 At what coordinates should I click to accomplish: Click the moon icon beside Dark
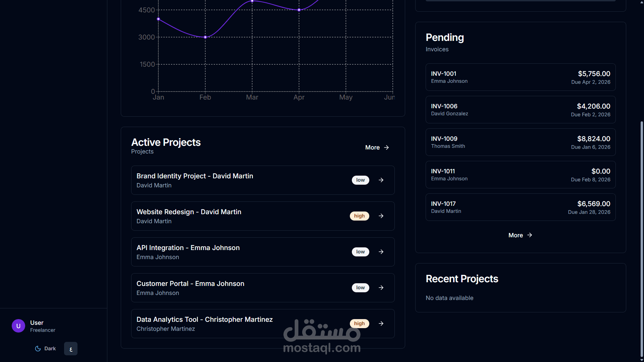point(38,349)
